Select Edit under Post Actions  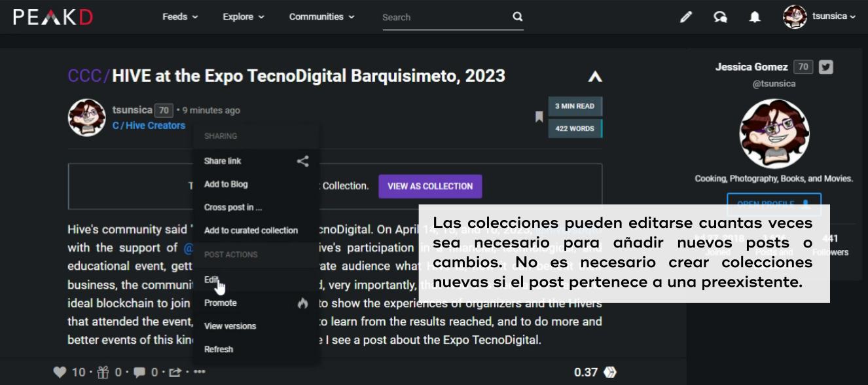point(211,280)
